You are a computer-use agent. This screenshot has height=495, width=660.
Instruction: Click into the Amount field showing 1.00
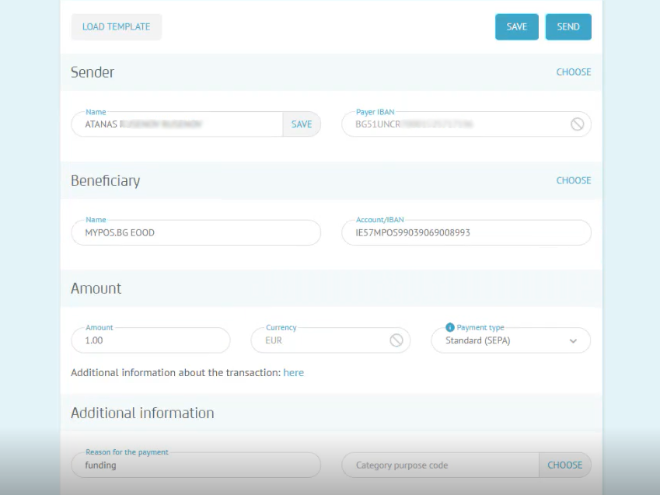click(x=150, y=341)
